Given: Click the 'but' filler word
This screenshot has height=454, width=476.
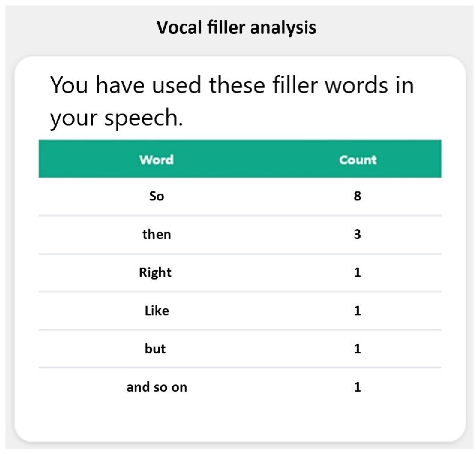Looking at the screenshot, I should [x=155, y=349].
